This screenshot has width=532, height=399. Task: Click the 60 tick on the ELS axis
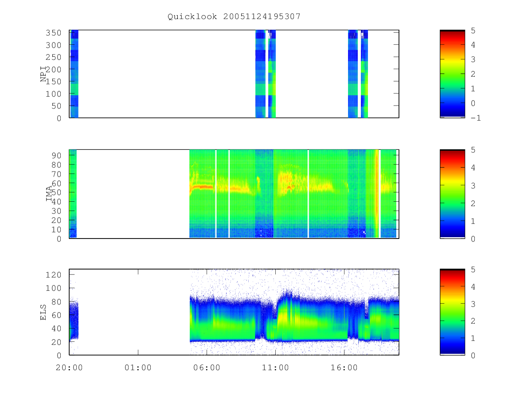(56, 315)
